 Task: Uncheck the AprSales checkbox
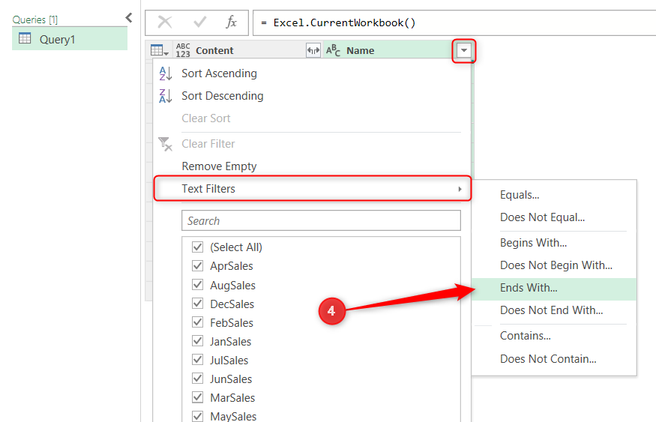click(x=197, y=266)
